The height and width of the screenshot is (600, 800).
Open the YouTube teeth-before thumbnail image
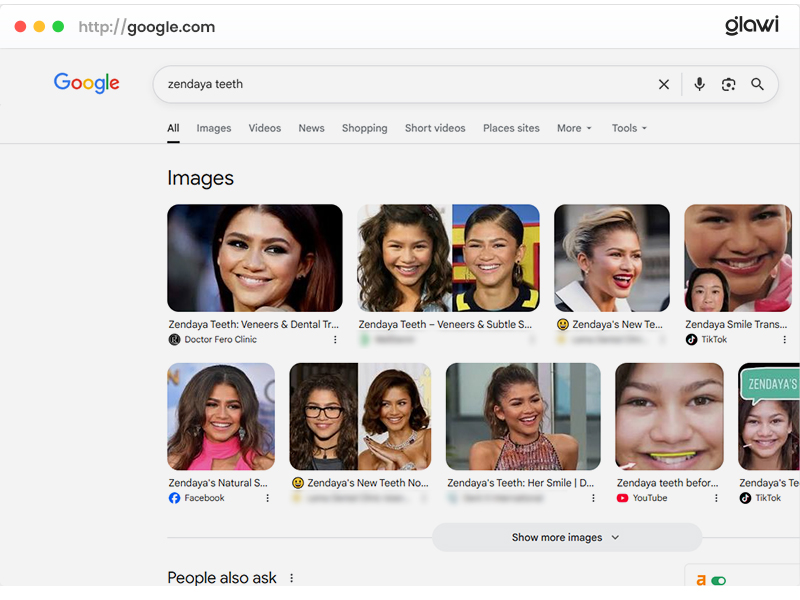(x=669, y=416)
